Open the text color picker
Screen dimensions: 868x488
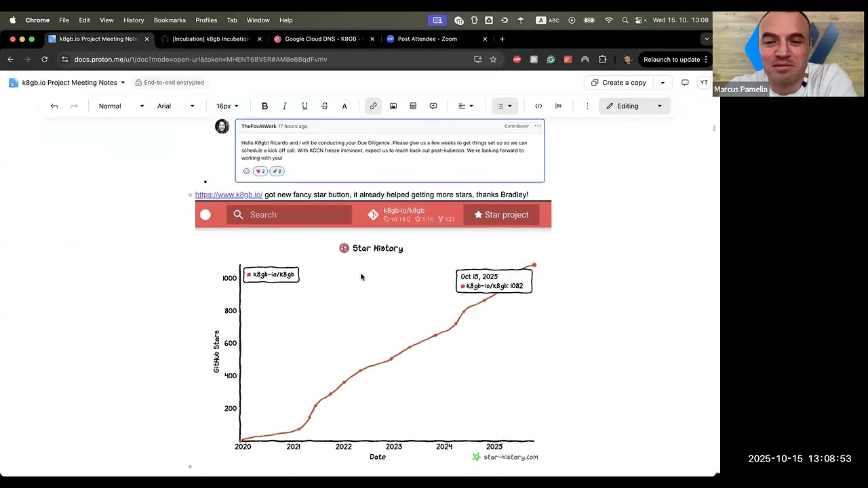point(344,106)
